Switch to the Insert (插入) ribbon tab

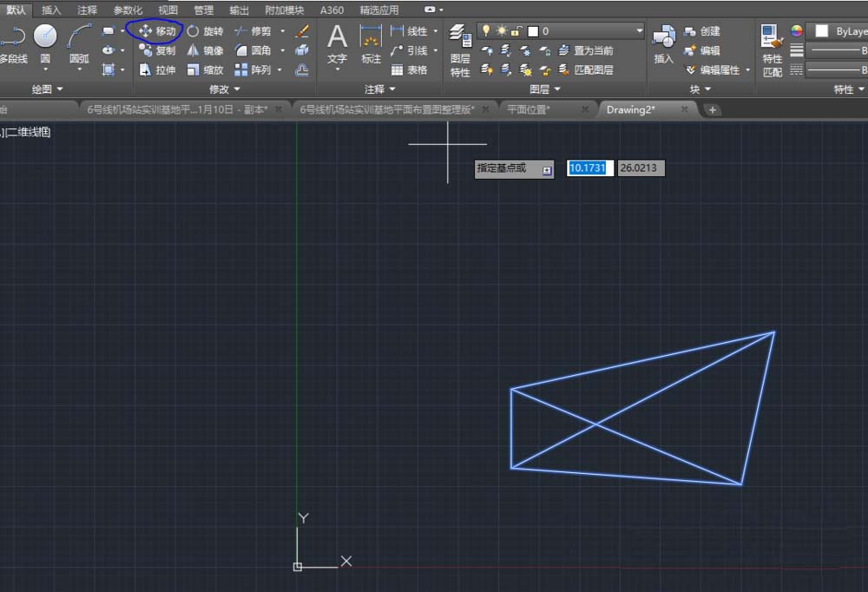[52, 10]
